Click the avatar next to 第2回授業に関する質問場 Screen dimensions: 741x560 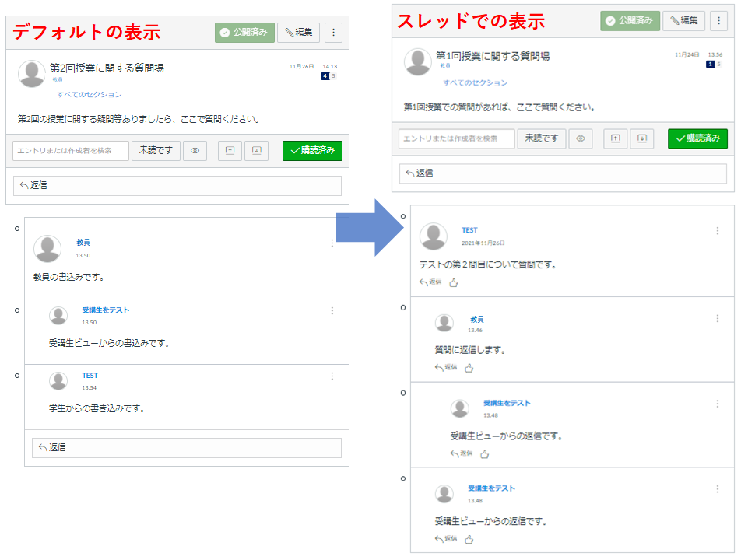tap(32, 73)
